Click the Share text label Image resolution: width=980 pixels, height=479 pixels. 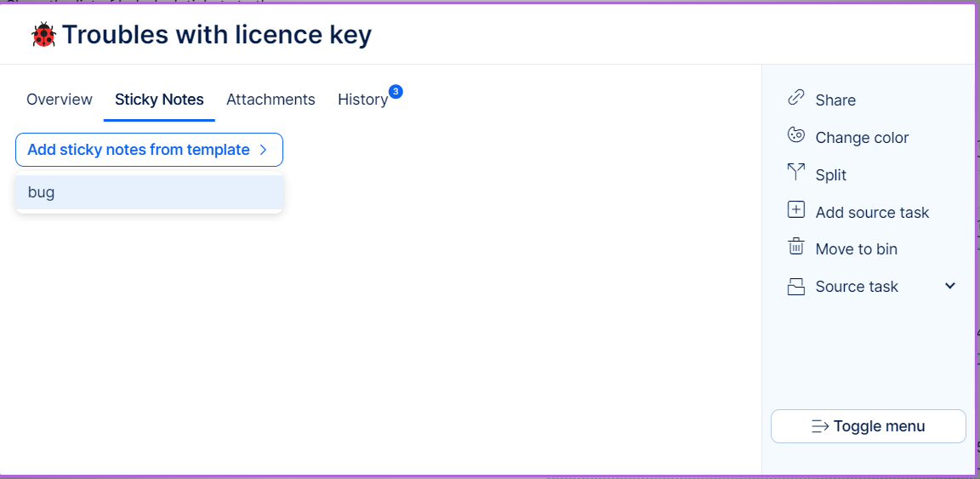tap(835, 100)
